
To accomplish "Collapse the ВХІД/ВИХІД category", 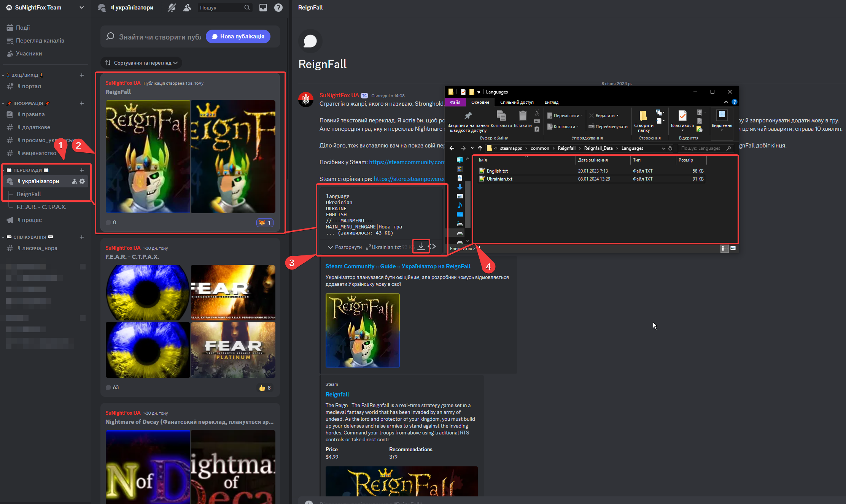I will (x=3, y=75).
